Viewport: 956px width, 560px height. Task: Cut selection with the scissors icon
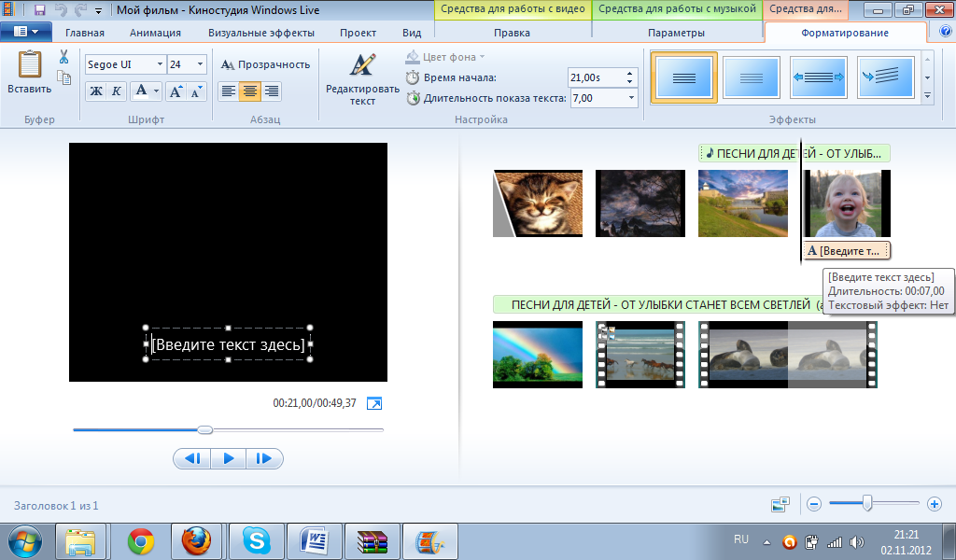point(64,57)
